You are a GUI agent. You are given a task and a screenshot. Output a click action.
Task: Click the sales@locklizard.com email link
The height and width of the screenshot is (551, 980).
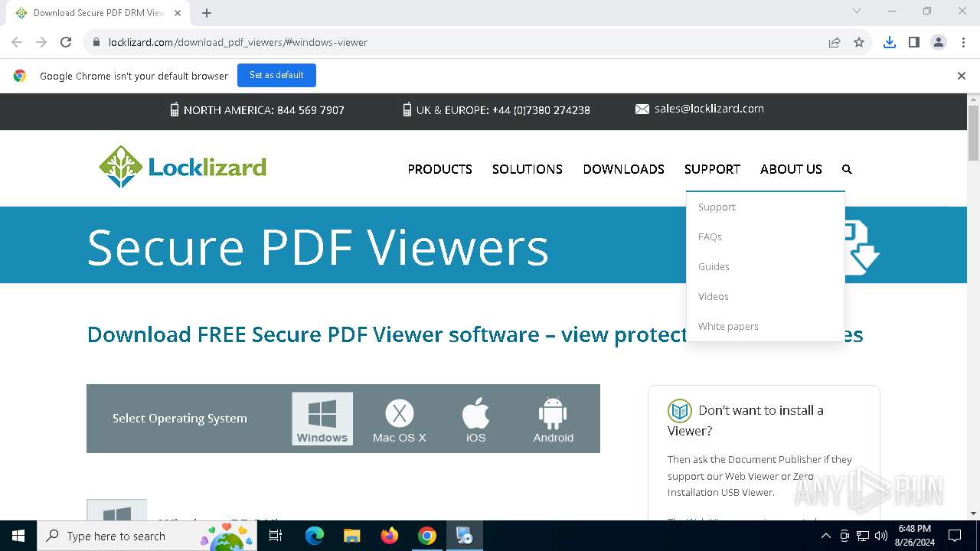[709, 109]
